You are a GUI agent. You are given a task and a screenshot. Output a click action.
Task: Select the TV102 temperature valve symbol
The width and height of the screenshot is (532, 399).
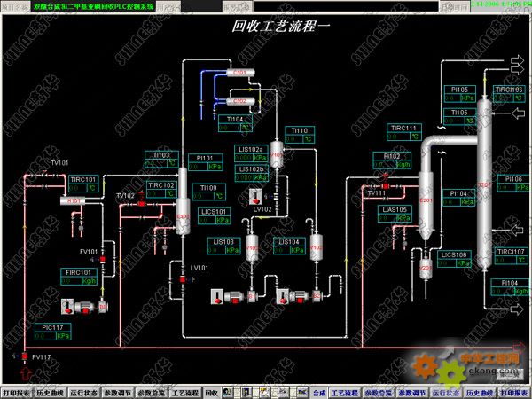(x=140, y=205)
